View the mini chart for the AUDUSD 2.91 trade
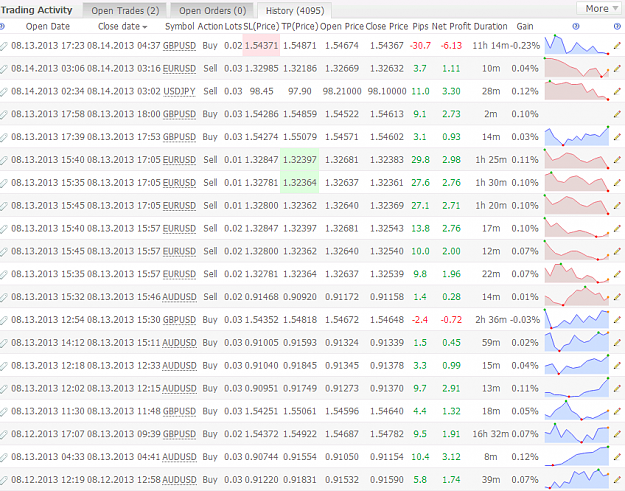Viewport: 625px width, 491px height. 577,387
